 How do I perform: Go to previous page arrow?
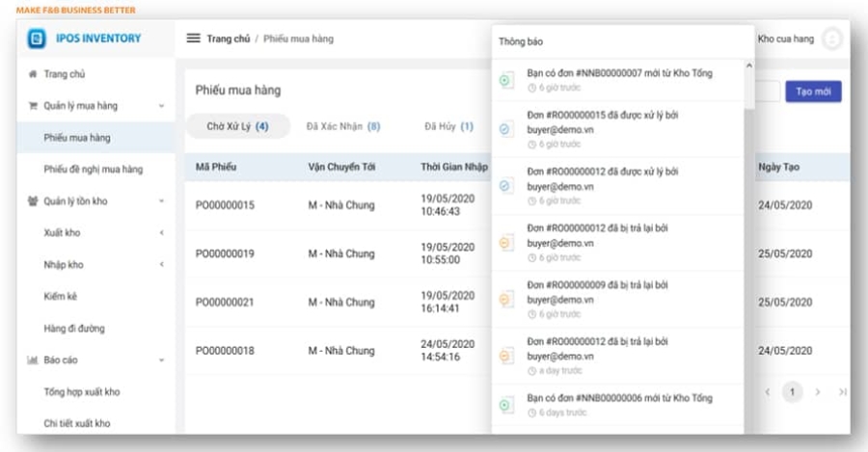[768, 391]
